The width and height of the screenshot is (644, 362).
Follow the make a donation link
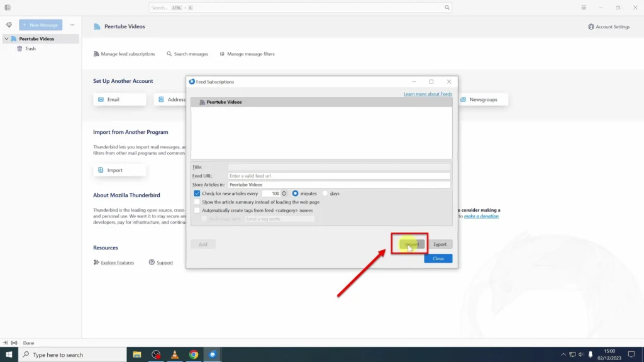(x=481, y=216)
